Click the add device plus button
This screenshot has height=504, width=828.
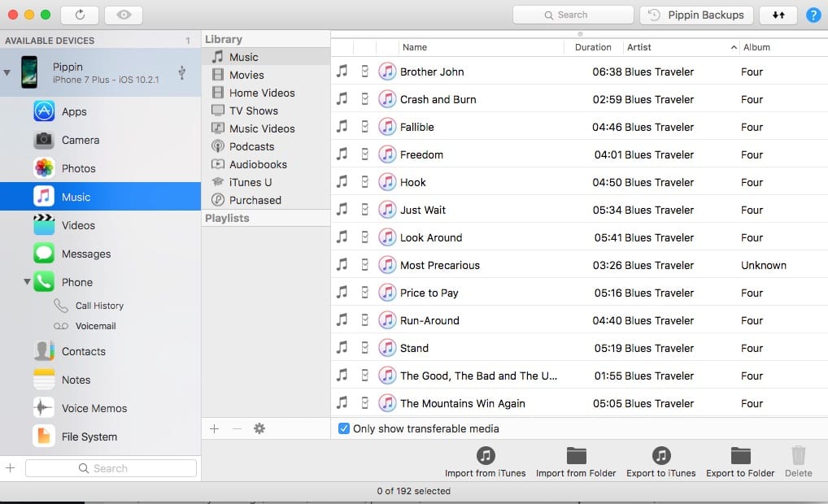coord(10,468)
